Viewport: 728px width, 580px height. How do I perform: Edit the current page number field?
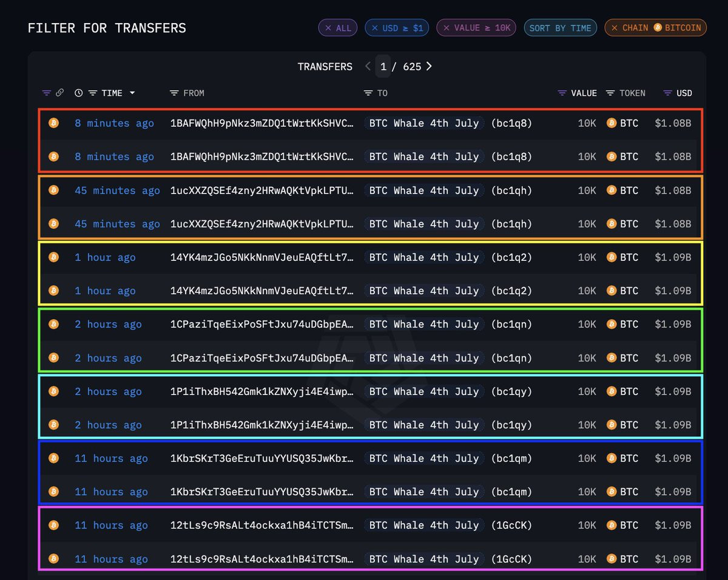383,66
